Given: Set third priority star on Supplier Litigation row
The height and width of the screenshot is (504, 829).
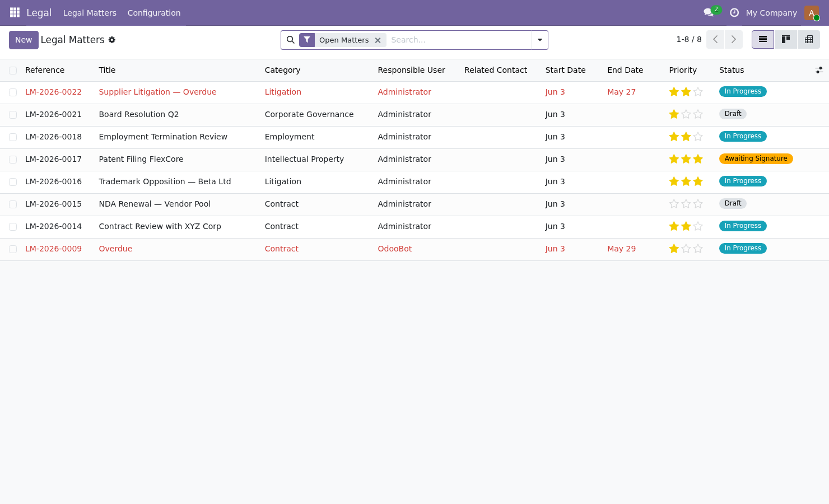Looking at the screenshot, I should click(698, 92).
